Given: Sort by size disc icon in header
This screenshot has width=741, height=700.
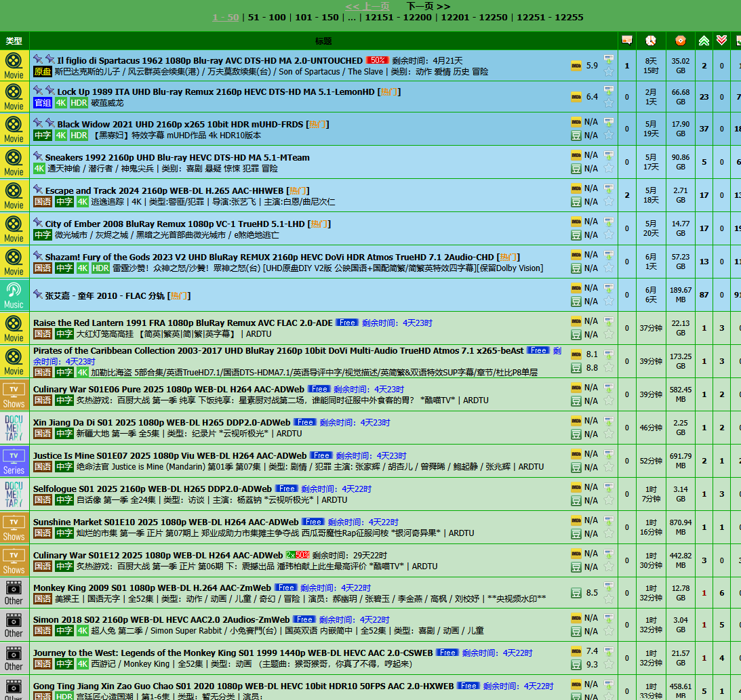Looking at the screenshot, I should (x=680, y=41).
